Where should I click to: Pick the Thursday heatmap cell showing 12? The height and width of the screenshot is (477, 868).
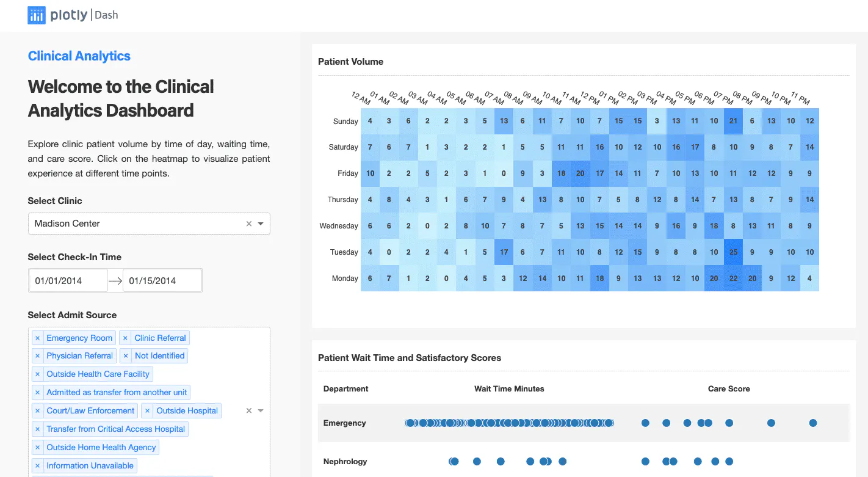pos(657,200)
